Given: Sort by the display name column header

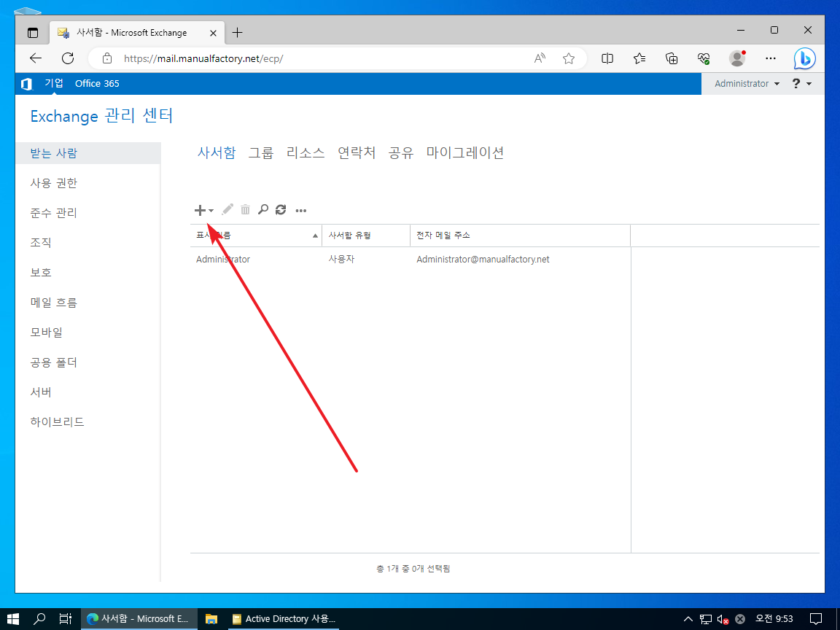Looking at the screenshot, I should (x=256, y=236).
